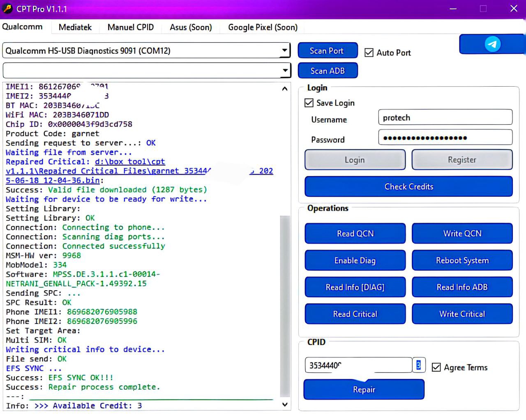Click the 'Scanning diag ports...' log line
This screenshot has height=420, width=526.
click(85, 237)
